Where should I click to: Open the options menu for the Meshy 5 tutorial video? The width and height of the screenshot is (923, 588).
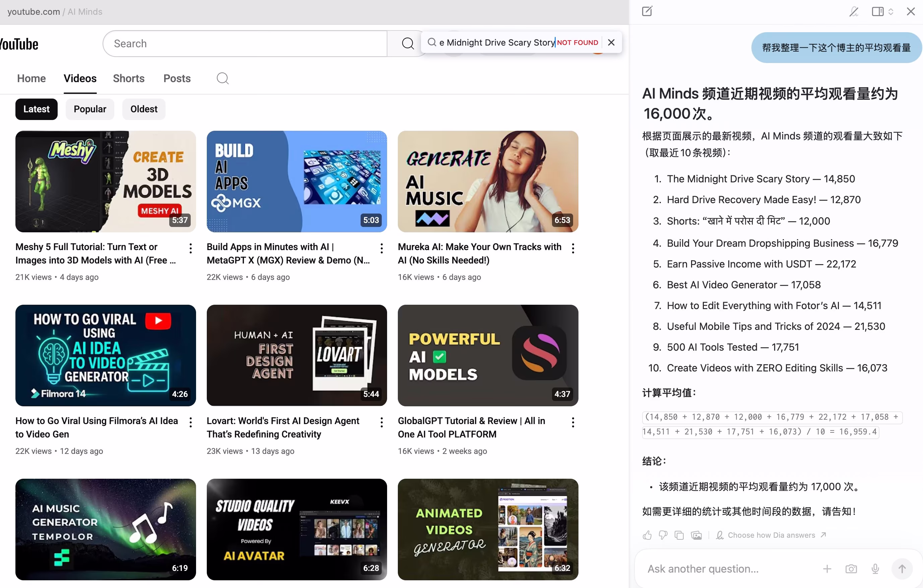[190, 248]
